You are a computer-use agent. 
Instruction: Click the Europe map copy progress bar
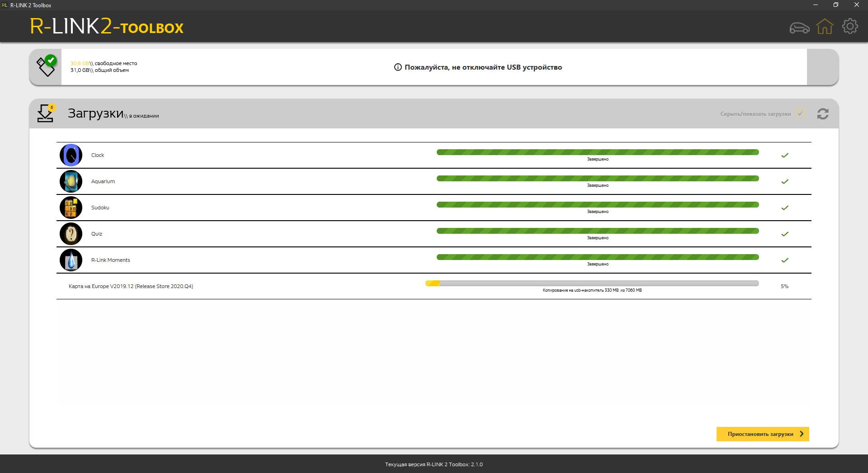click(x=592, y=284)
